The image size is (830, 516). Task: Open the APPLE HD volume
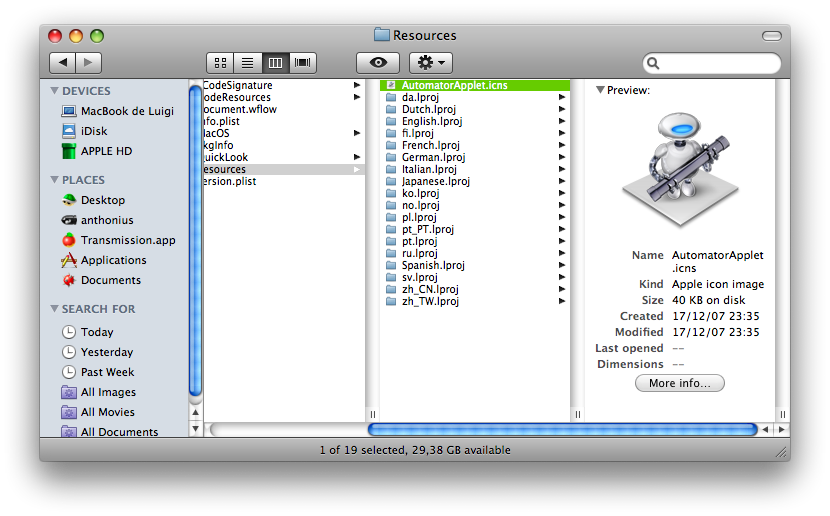coord(97,151)
